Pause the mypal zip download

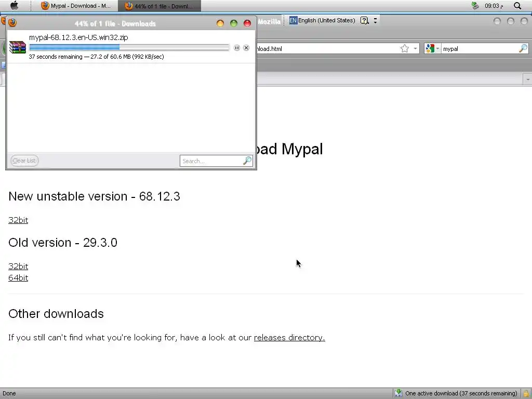click(x=237, y=48)
